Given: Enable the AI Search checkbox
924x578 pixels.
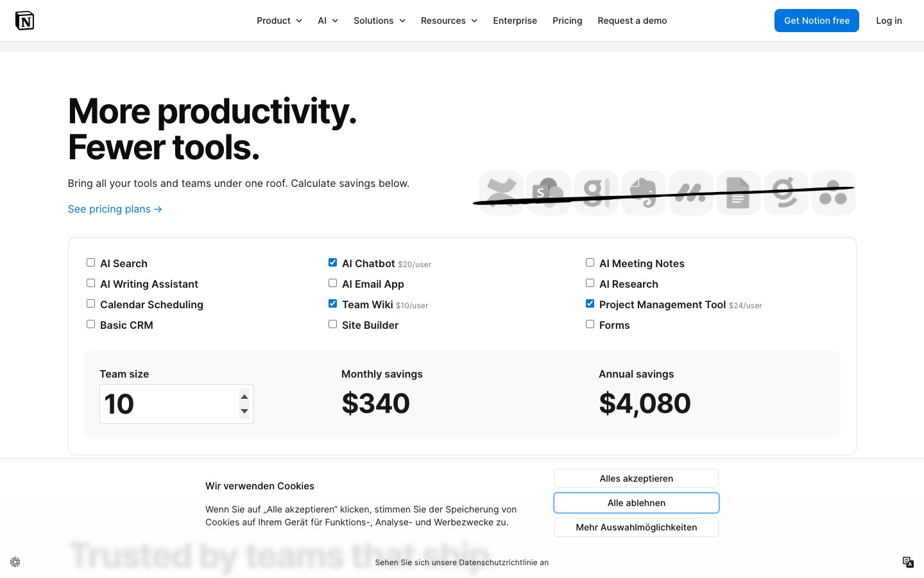Looking at the screenshot, I should (91, 263).
